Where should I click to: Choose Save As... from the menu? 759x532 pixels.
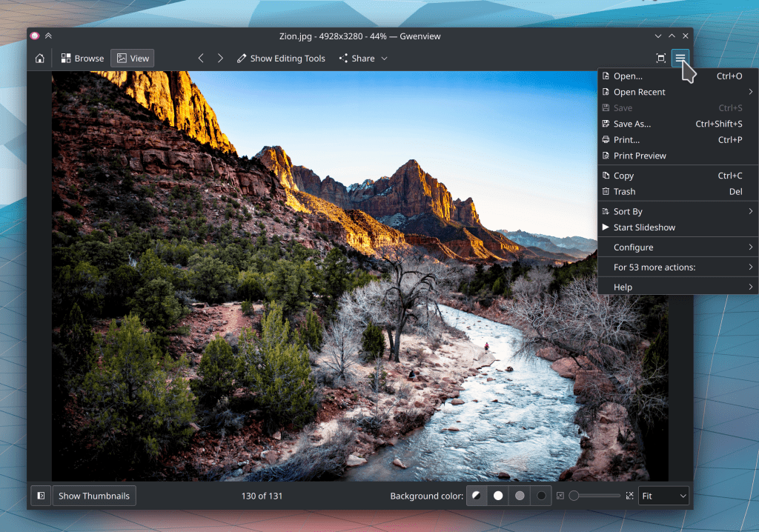tap(632, 124)
